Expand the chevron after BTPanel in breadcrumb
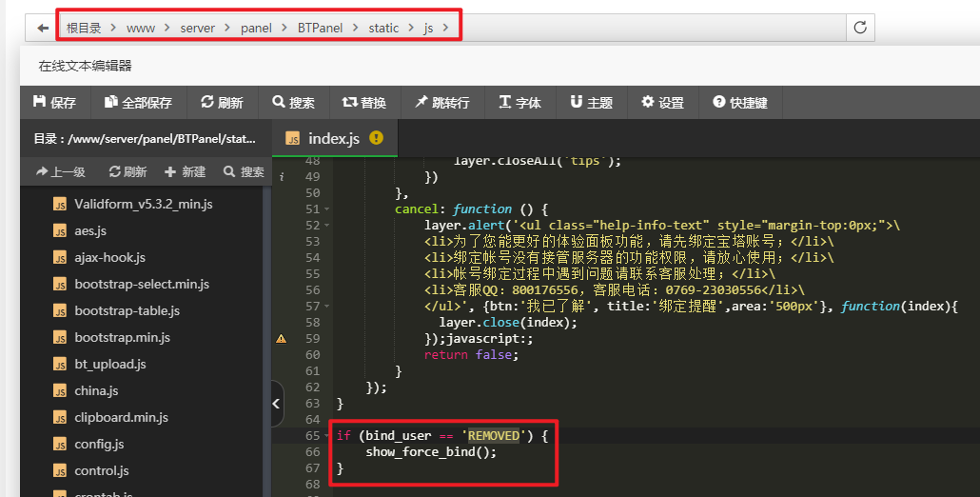 coord(356,28)
